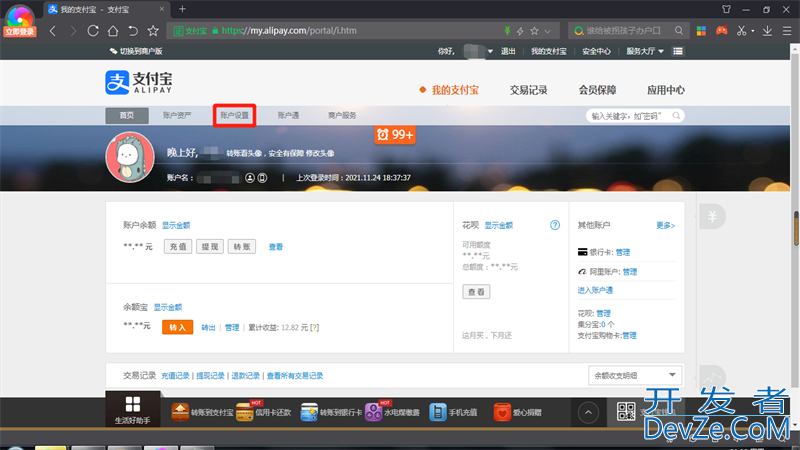This screenshot has height=450, width=800.
Task: Click the search magnifier in browser search box
Action: (x=679, y=31)
